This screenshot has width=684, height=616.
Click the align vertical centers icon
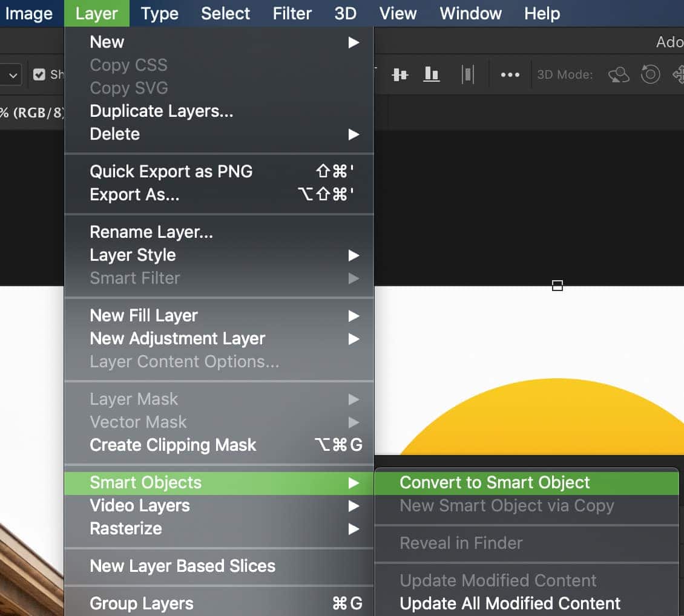point(400,74)
